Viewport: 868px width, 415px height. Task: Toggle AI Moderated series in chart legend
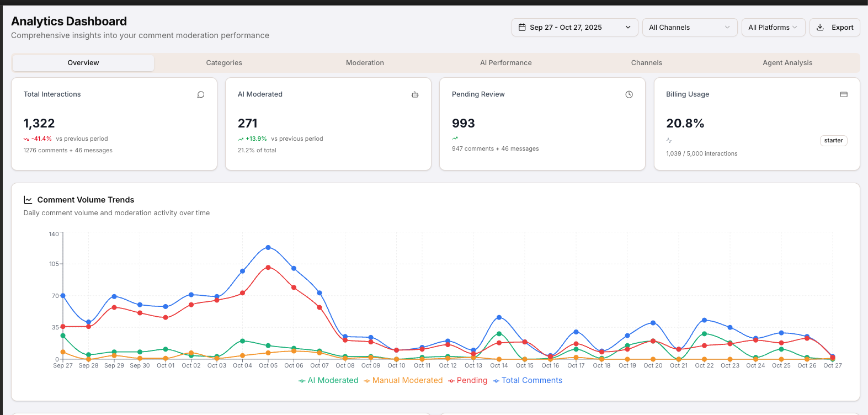click(328, 380)
